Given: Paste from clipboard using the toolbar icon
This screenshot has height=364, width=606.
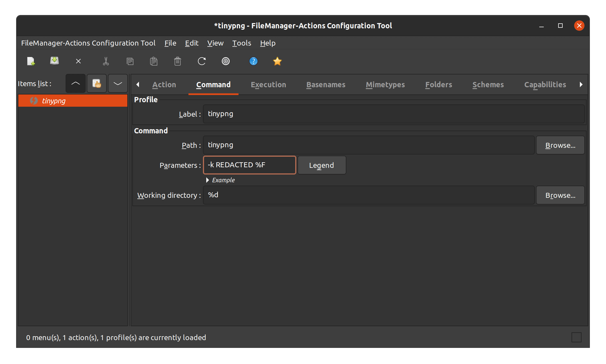Looking at the screenshot, I should 154,61.
